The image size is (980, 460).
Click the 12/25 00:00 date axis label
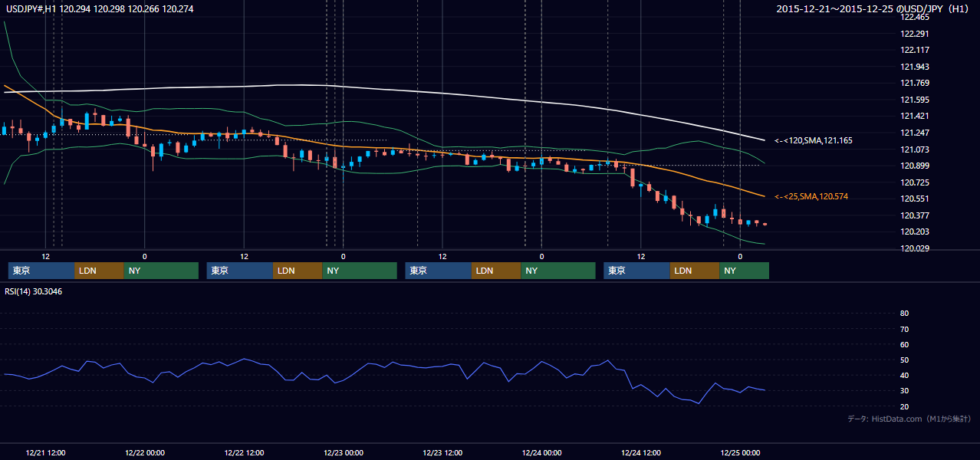coord(740,452)
